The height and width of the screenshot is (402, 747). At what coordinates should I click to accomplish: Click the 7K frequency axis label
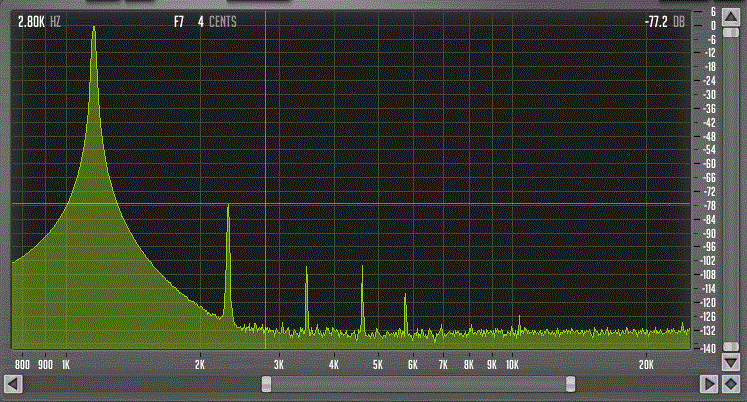pos(443,365)
